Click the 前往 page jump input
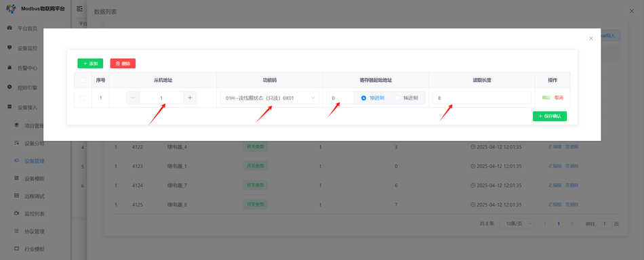This screenshot has width=644, height=260. (x=604, y=224)
